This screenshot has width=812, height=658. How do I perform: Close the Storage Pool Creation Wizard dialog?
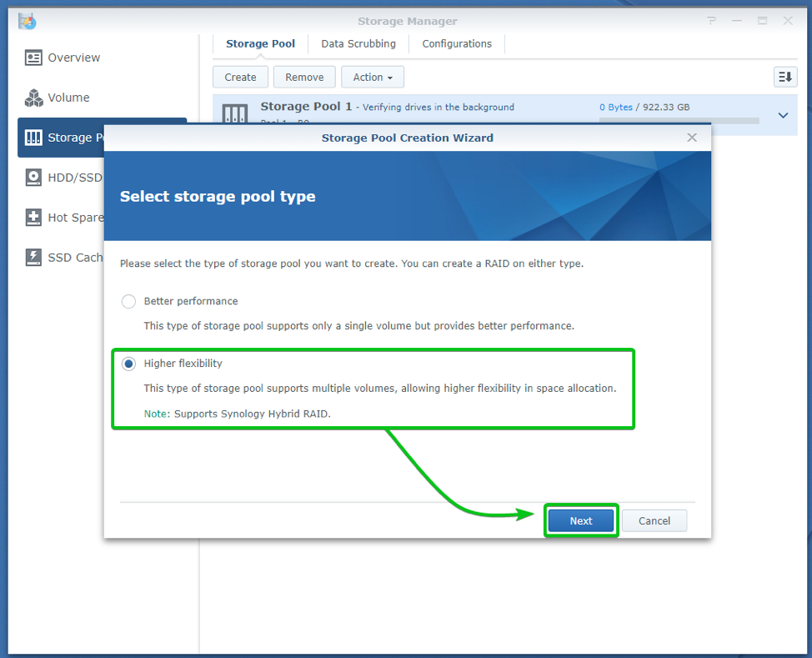coord(692,138)
